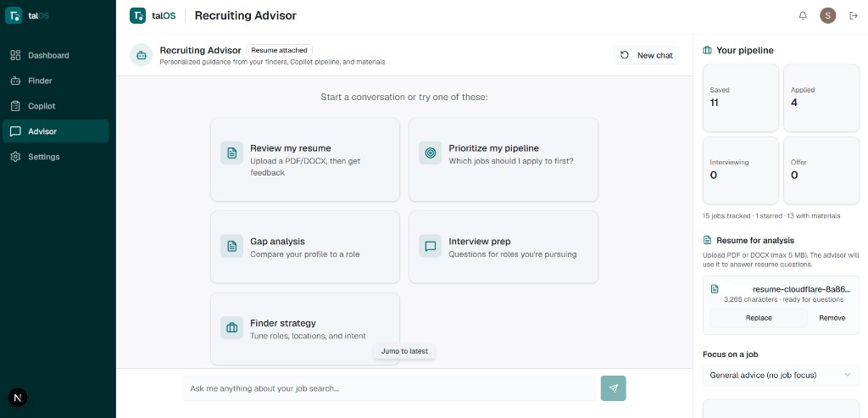868x418 pixels.
Task: Open the Settings gear icon
Action: [15, 157]
